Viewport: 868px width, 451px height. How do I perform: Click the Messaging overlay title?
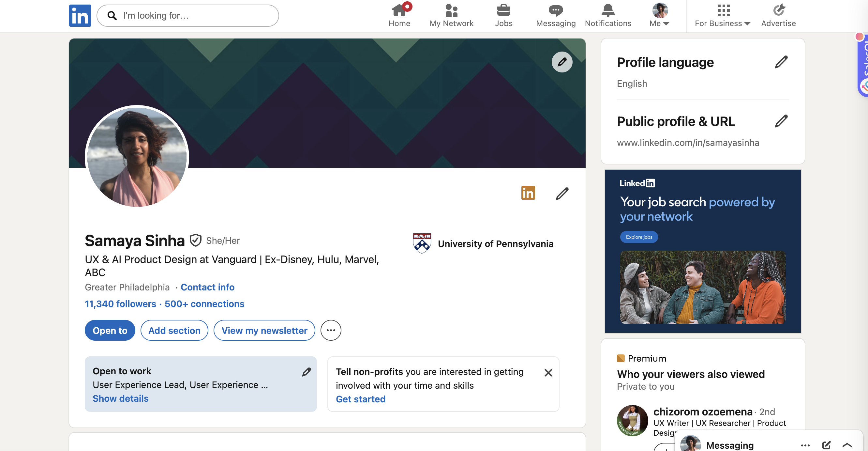[x=730, y=445]
